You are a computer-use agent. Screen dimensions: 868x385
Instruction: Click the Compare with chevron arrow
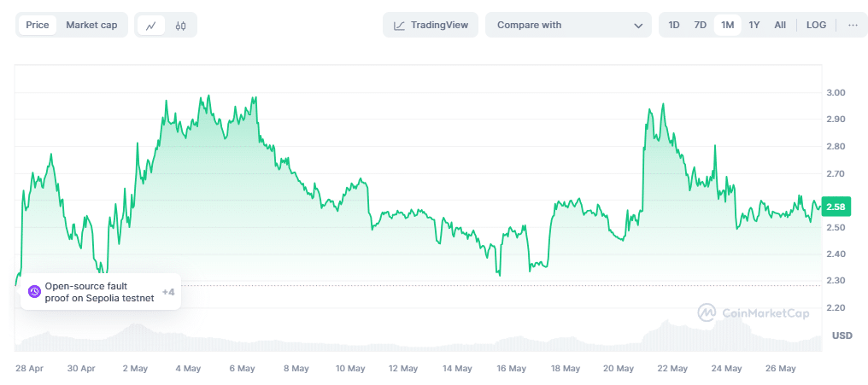coord(638,26)
